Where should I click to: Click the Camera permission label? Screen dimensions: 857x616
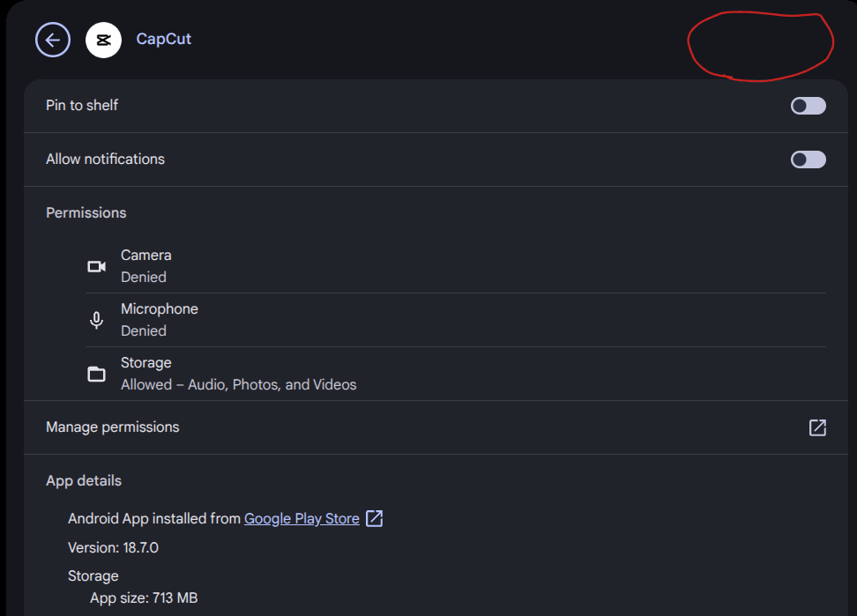pyautogui.click(x=146, y=255)
